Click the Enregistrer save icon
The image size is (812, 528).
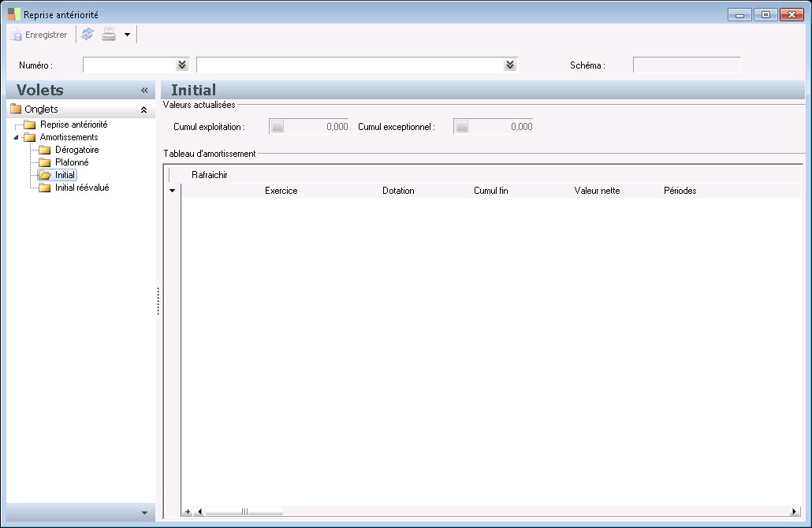[16, 35]
